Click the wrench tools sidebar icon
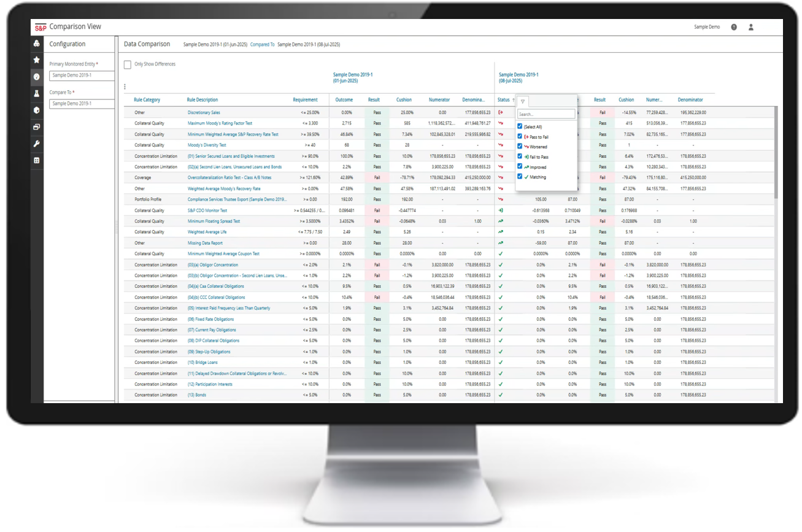Image resolution: width=802 pixels, height=532 pixels. (37, 144)
